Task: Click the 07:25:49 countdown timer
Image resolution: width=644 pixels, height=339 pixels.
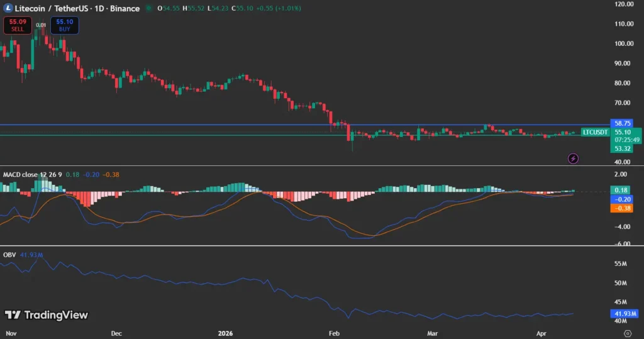Action: click(627, 140)
